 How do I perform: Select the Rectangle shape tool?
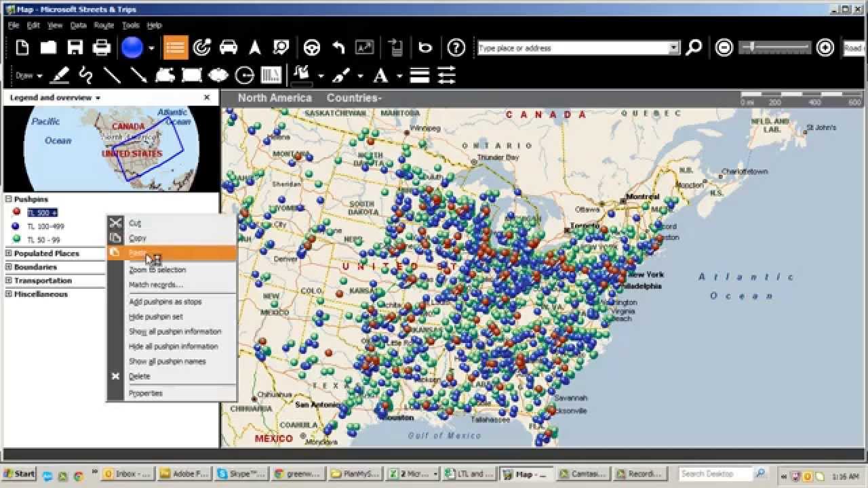192,75
